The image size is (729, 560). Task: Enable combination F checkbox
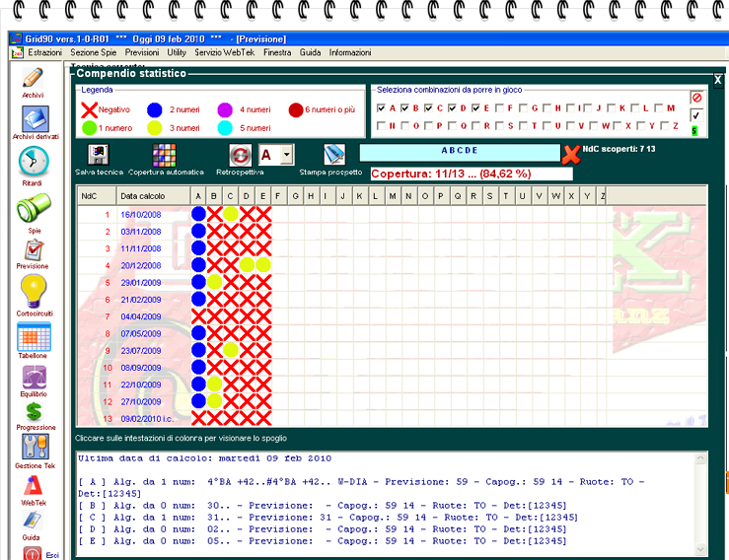coord(499,108)
